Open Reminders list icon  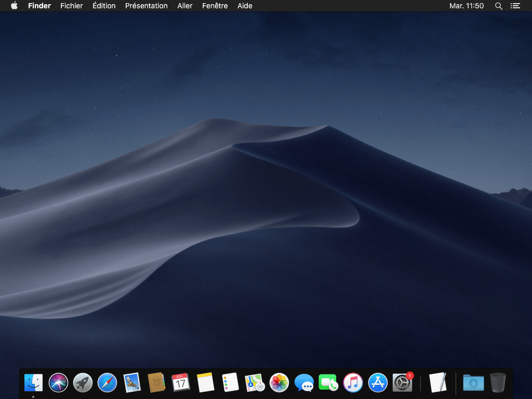pyautogui.click(x=230, y=383)
